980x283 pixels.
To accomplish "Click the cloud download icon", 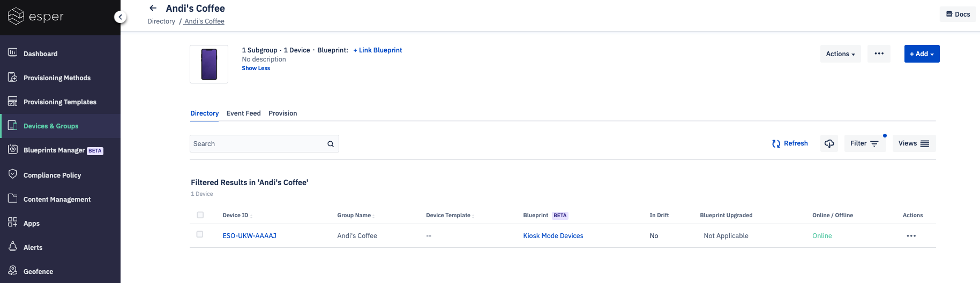I will (x=829, y=143).
